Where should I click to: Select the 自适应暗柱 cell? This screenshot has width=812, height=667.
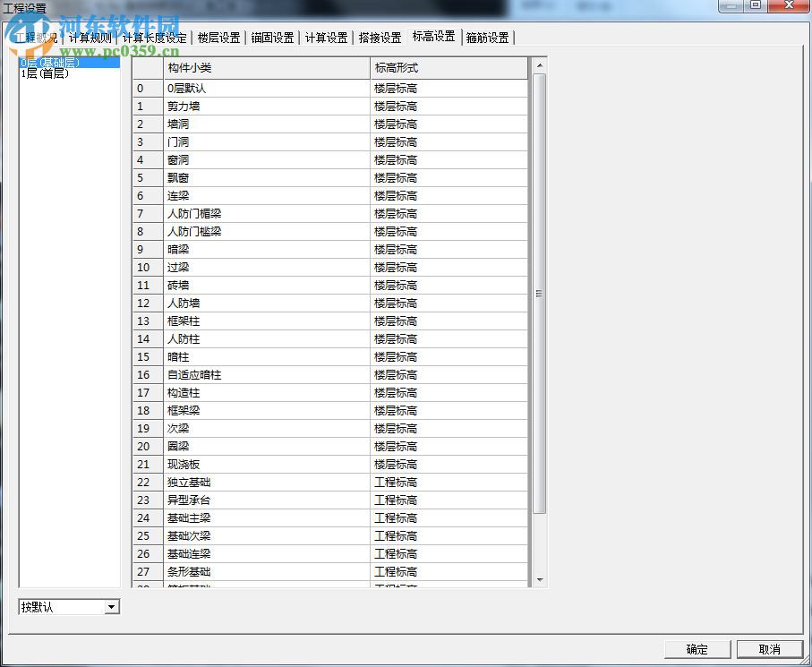(267, 375)
